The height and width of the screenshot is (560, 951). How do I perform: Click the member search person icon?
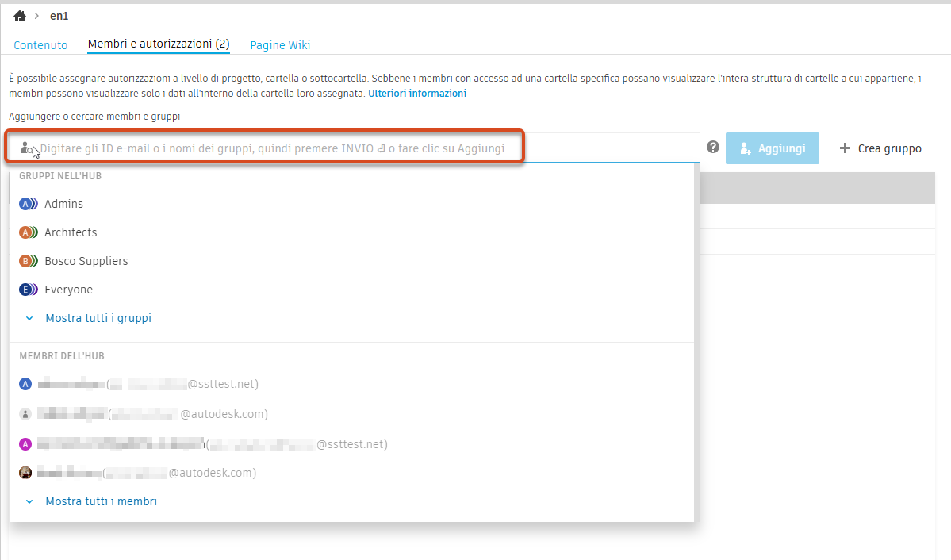coord(26,147)
